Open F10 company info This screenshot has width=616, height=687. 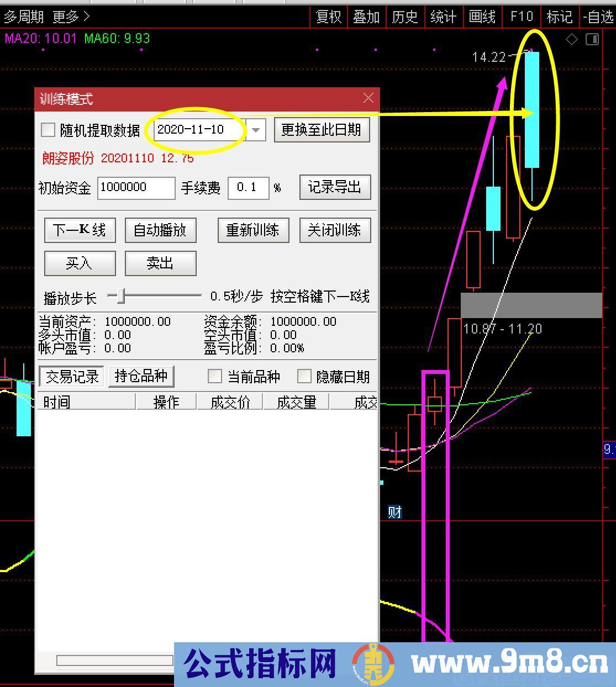pyautogui.click(x=522, y=17)
